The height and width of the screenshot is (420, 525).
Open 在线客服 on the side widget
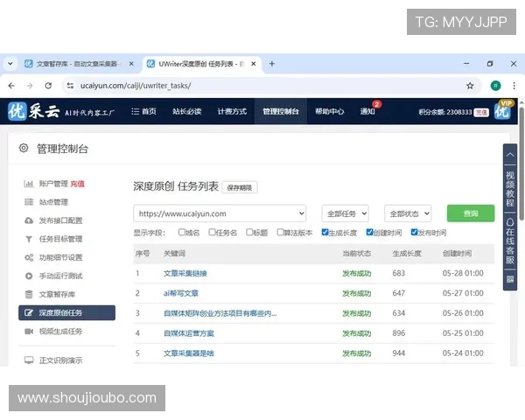click(x=510, y=241)
